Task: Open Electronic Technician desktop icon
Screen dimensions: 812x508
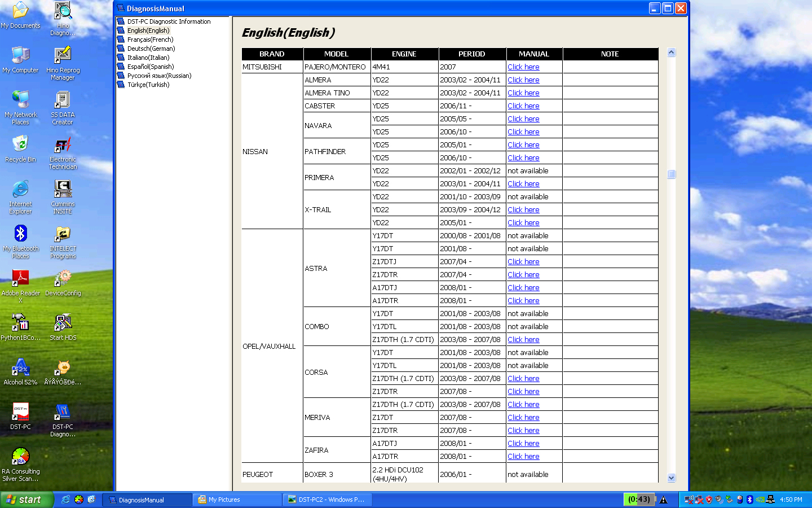Action: [63, 152]
